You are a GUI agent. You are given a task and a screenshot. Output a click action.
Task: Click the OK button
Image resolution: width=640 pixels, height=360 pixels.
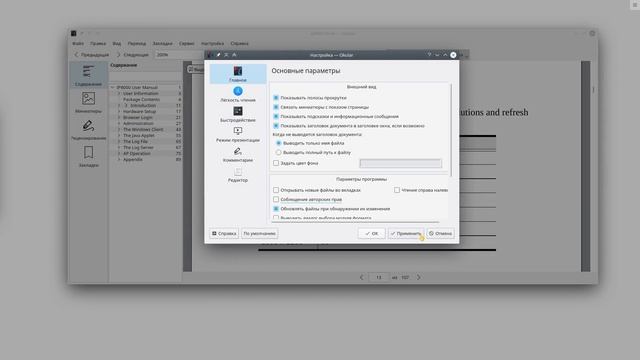(371, 233)
